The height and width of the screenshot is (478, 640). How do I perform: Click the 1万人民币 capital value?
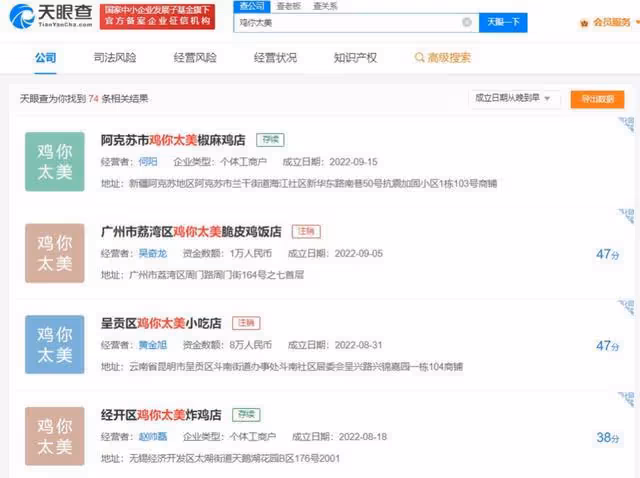tap(251, 253)
